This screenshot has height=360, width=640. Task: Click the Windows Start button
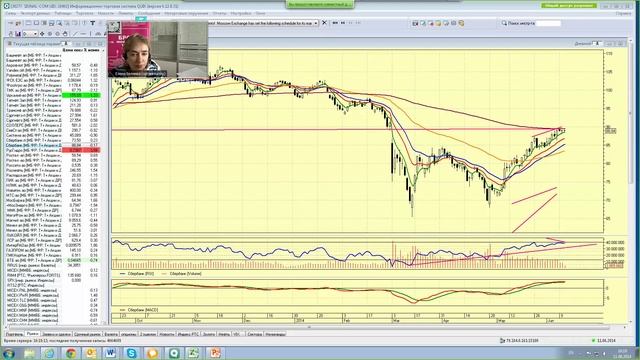[x=9, y=353]
